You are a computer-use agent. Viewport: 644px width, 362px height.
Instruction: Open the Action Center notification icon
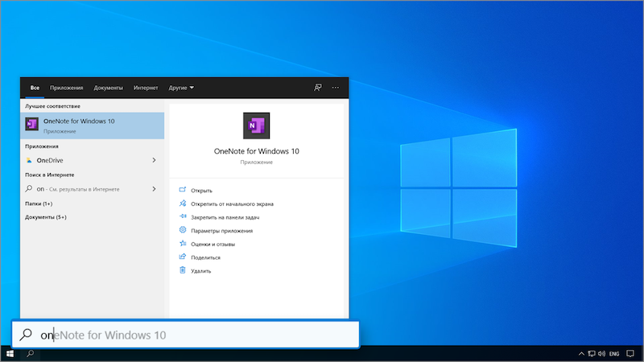point(630,354)
